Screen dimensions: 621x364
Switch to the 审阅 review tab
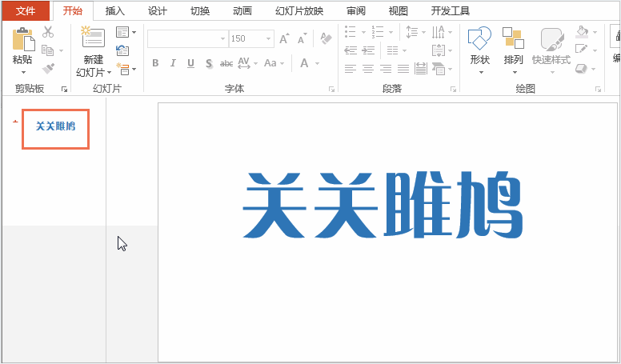pos(355,10)
